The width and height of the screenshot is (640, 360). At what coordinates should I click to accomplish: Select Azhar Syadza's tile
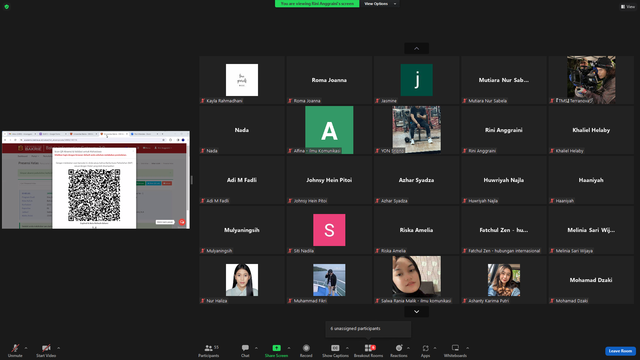416,180
